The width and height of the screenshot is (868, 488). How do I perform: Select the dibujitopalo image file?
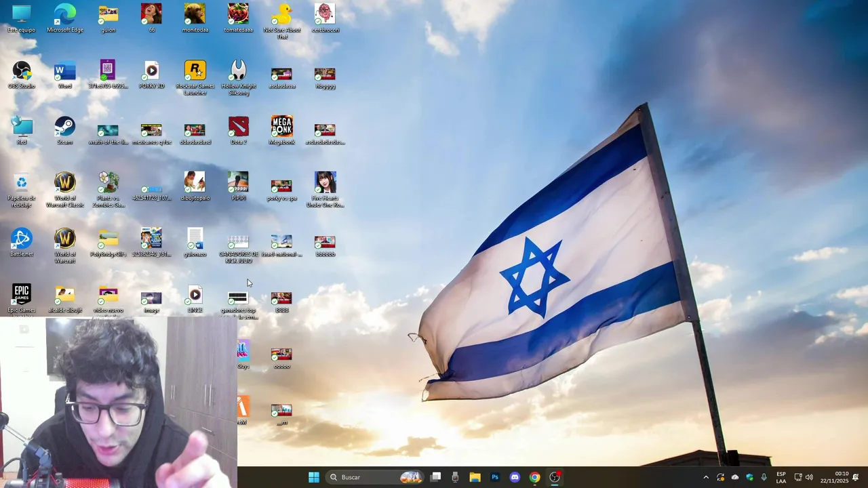(x=195, y=187)
